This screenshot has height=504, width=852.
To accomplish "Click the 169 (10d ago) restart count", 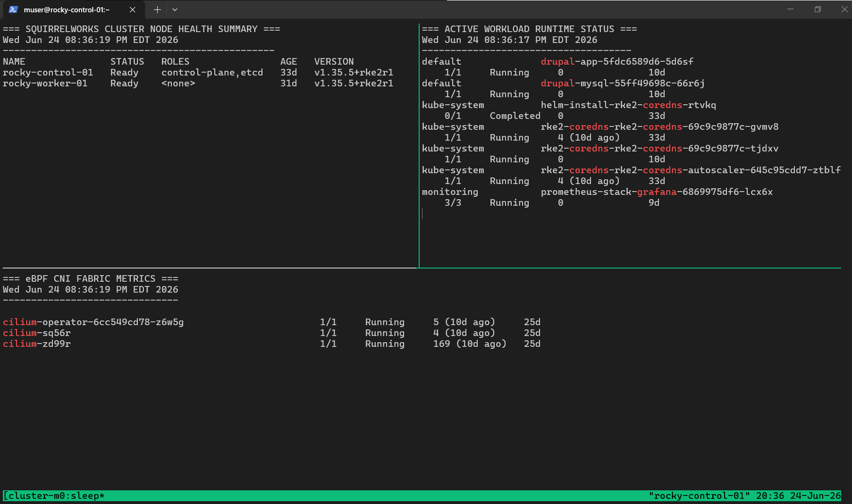I will (470, 344).
